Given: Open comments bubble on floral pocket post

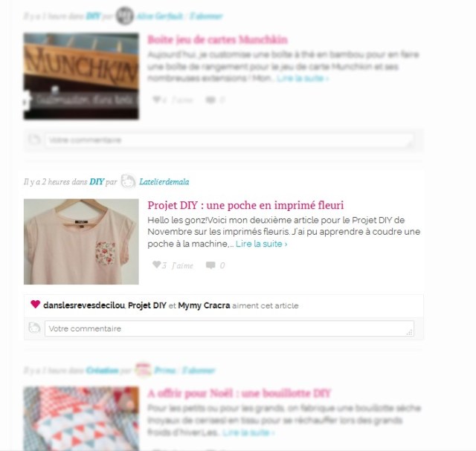Looking at the screenshot, I should pos(210,265).
